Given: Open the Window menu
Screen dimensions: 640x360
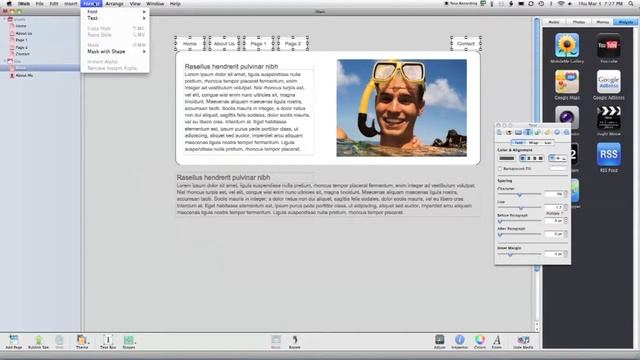Looking at the screenshot, I should [x=155, y=4].
